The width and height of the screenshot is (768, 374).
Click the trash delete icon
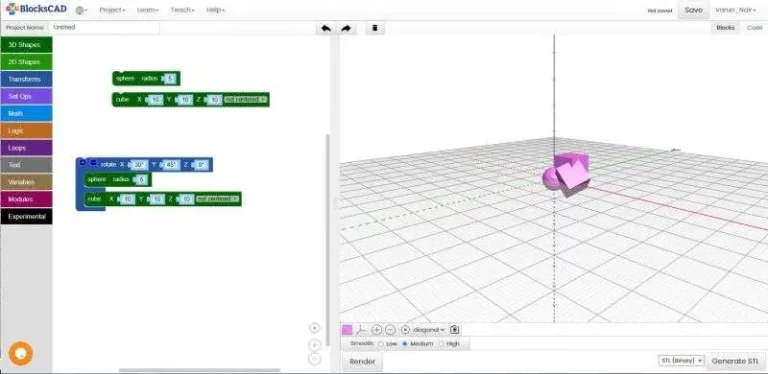tap(375, 28)
